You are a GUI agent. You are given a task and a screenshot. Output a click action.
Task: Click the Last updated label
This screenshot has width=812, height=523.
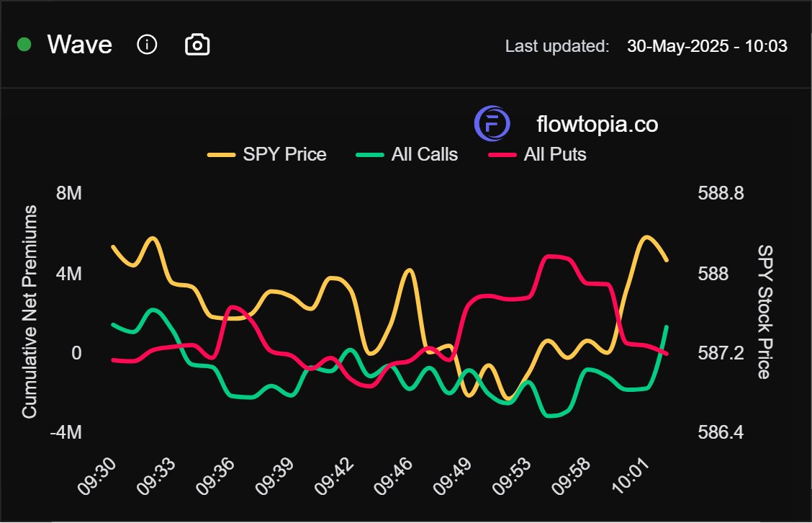click(557, 46)
